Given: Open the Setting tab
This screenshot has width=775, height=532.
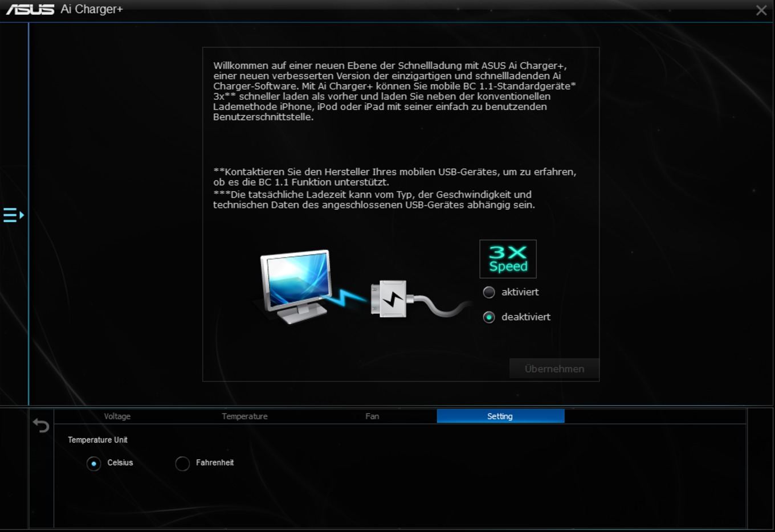Looking at the screenshot, I should click(500, 416).
